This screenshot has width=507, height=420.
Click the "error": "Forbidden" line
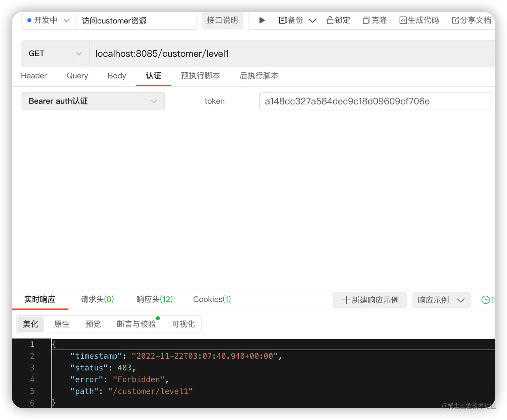point(119,379)
